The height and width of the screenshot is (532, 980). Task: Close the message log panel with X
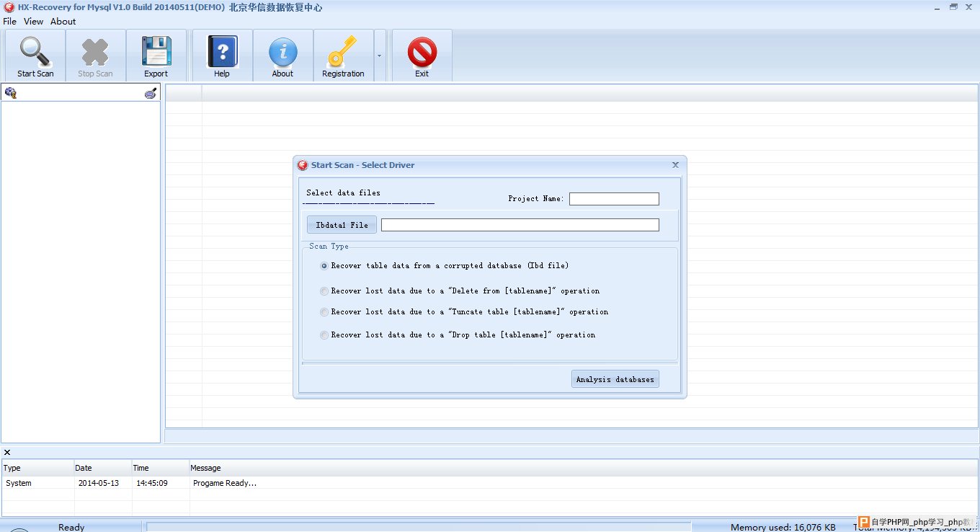coord(7,453)
